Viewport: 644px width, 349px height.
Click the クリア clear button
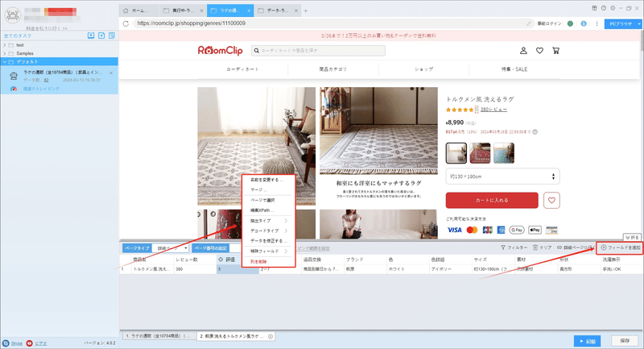coord(542,248)
